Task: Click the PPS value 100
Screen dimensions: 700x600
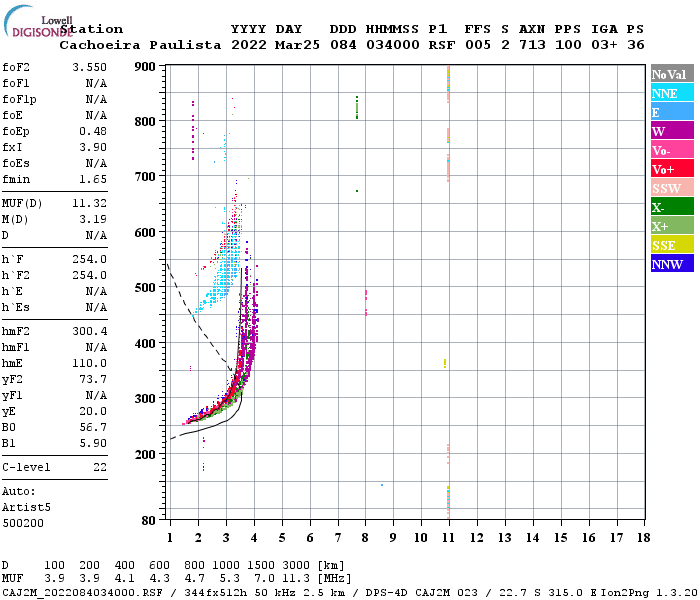Action: 568,45
